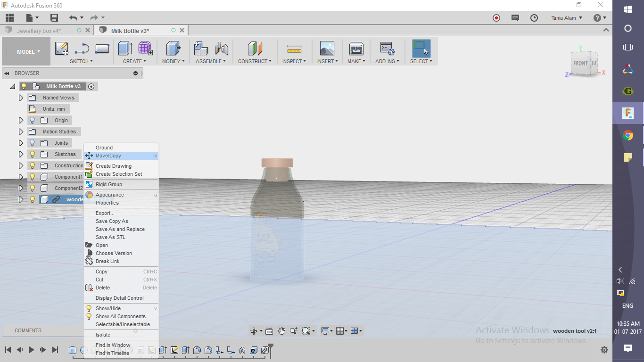Choose Break Link in context menu
Image resolution: width=644 pixels, height=362 pixels.
121,261
